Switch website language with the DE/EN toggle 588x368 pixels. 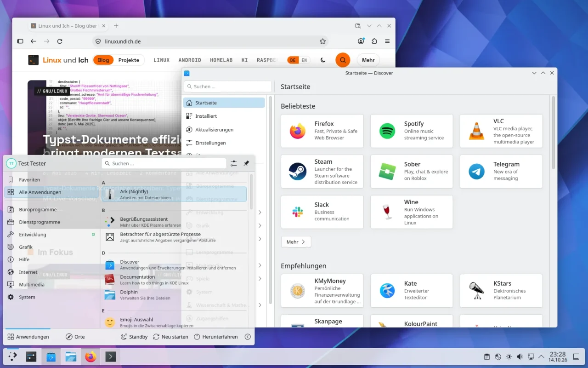tap(299, 60)
